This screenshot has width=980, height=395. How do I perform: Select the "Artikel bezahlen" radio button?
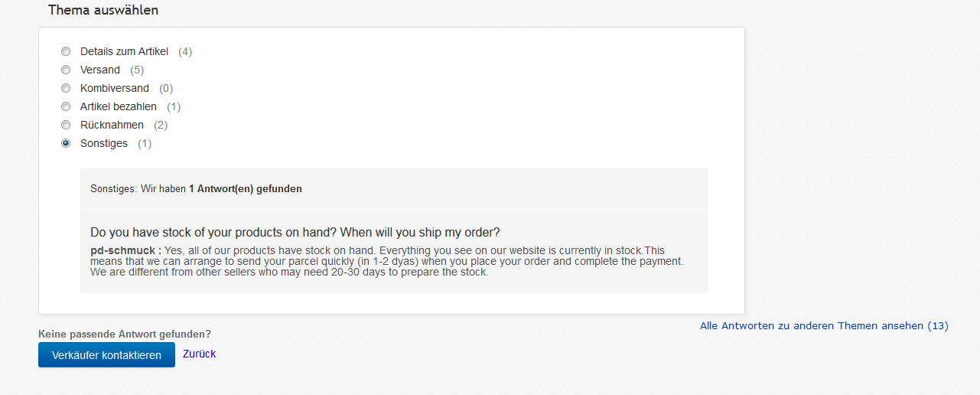coord(66,106)
